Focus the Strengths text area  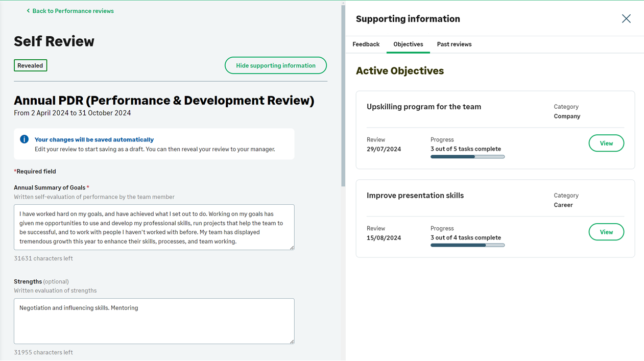[154, 321]
